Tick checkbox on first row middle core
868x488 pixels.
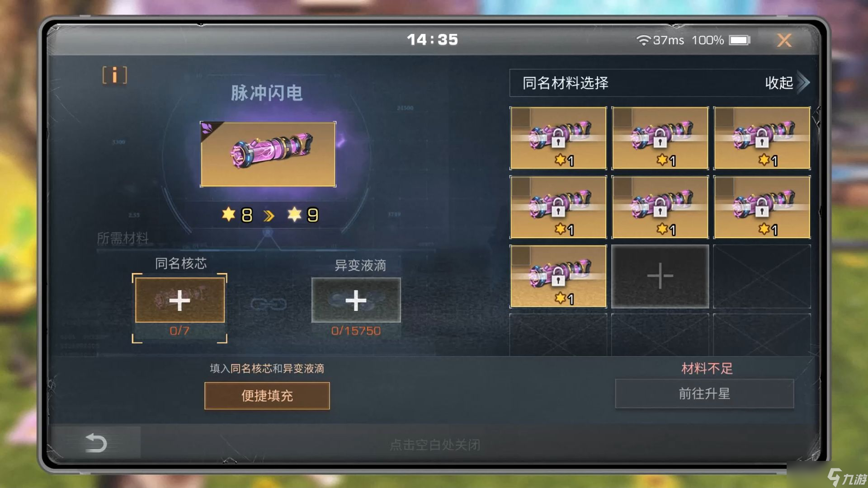623,117
